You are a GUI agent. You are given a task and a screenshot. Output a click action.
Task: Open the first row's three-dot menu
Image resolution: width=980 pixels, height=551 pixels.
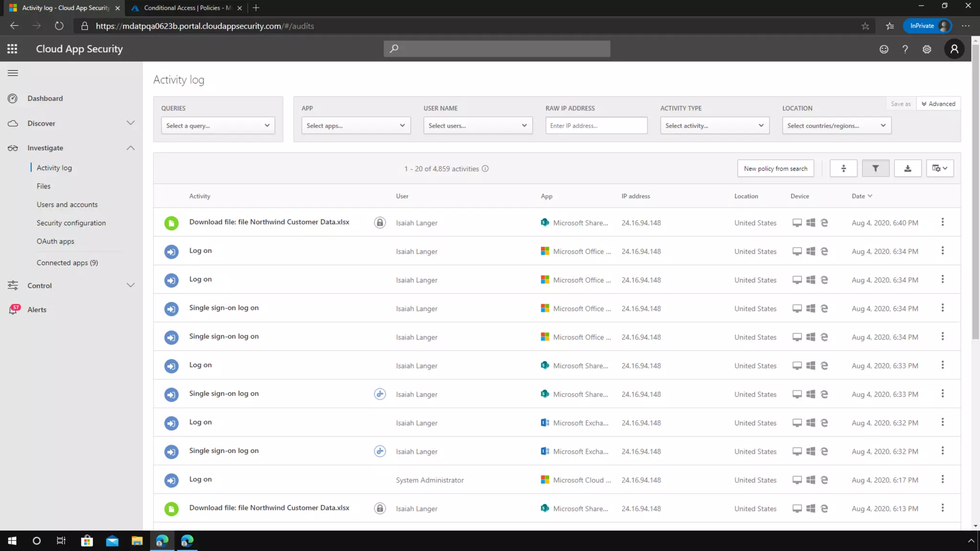[x=942, y=222]
